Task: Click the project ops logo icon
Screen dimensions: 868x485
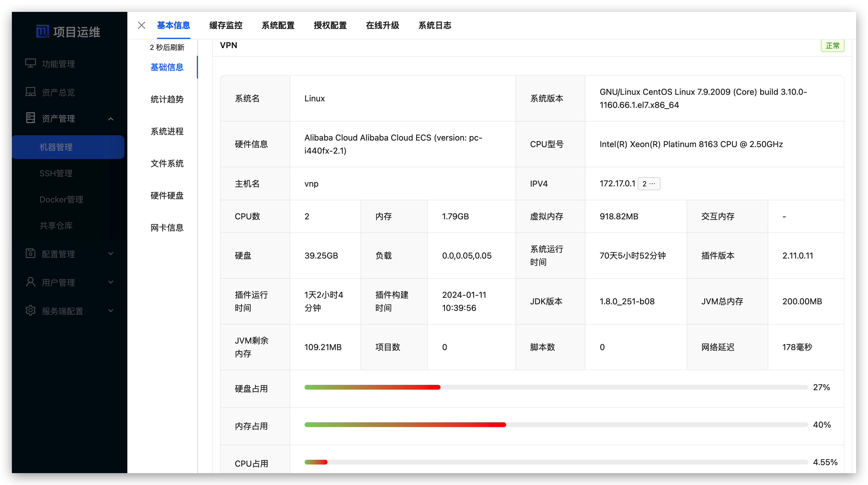Action: click(42, 32)
